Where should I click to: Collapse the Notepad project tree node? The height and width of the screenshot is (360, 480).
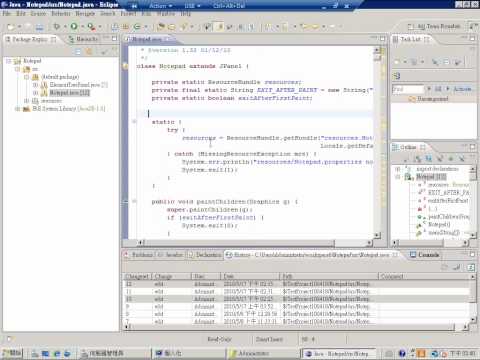[x=9, y=61]
